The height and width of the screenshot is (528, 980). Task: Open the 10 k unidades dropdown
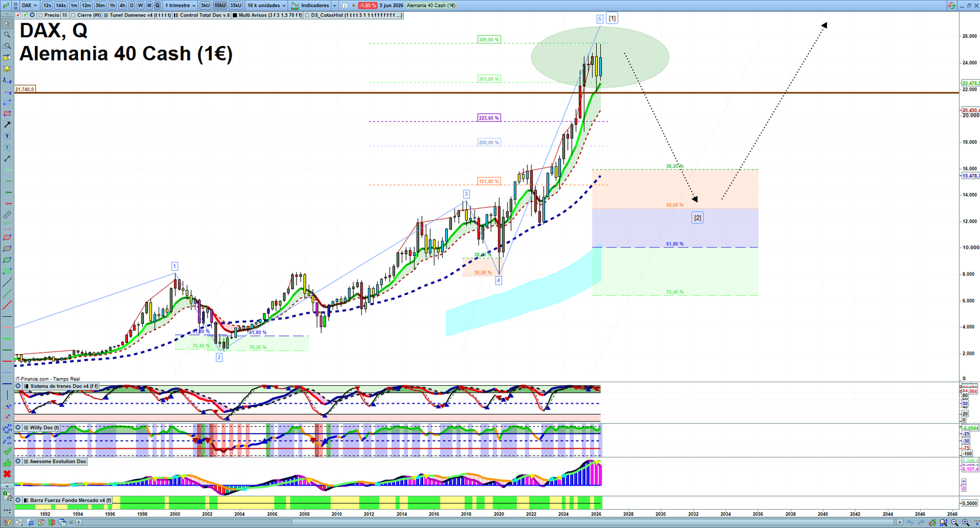coord(266,6)
